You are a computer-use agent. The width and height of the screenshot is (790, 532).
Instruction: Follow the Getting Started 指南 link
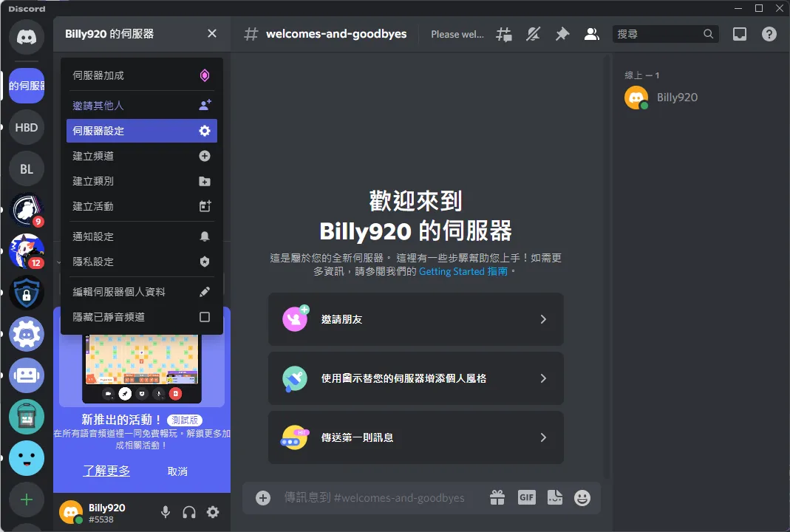(x=463, y=272)
